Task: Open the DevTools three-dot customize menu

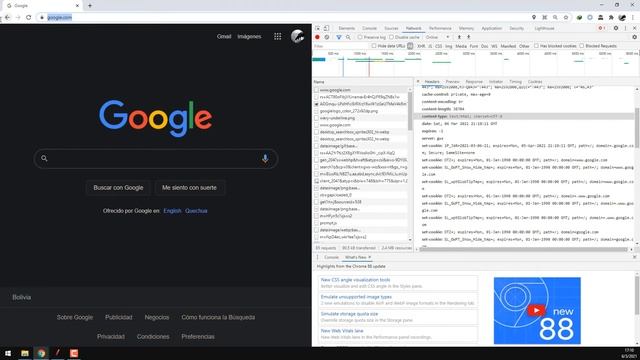Action: coord(625,28)
